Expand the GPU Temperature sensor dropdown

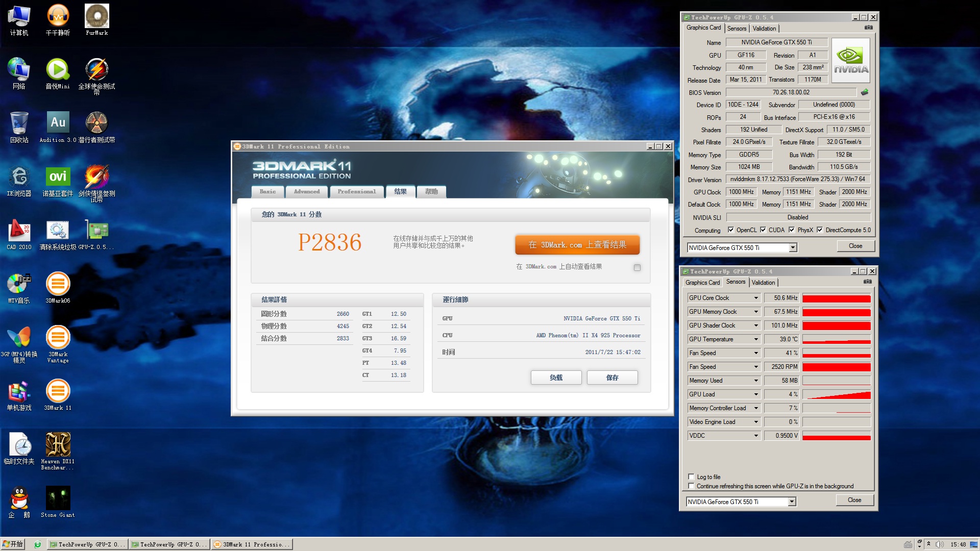(756, 339)
